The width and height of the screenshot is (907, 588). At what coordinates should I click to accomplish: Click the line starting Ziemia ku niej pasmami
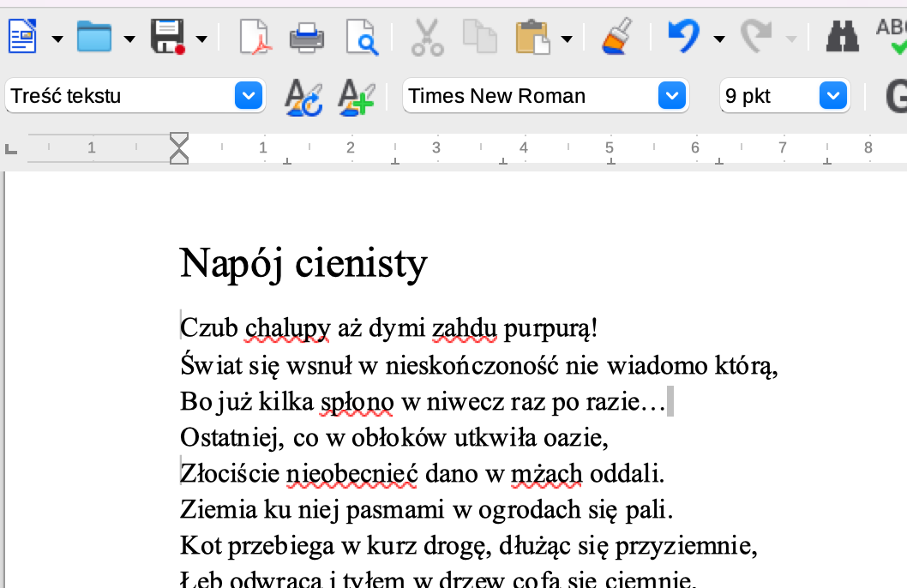click(x=427, y=510)
